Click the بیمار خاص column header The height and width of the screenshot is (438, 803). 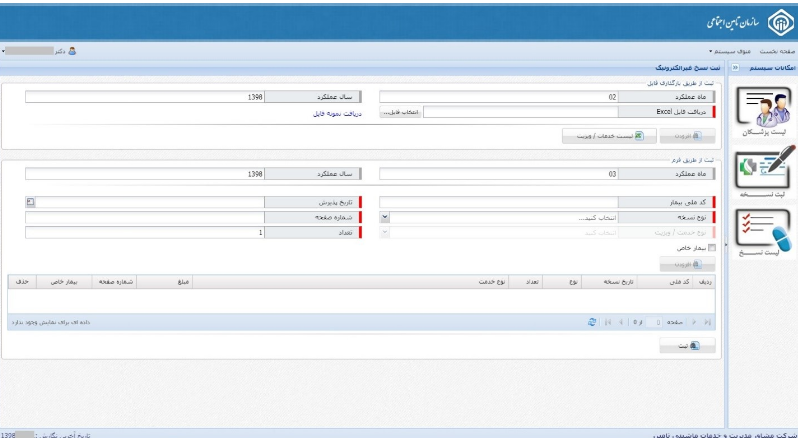coord(64,282)
